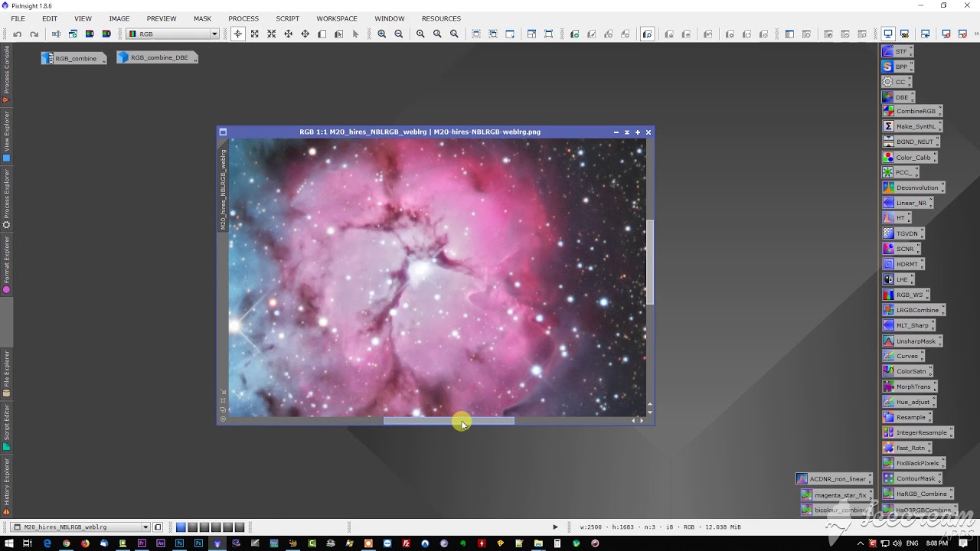Image resolution: width=980 pixels, height=551 pixels.
Task: Open the View Explorer side tab
Action: (6, 136)
